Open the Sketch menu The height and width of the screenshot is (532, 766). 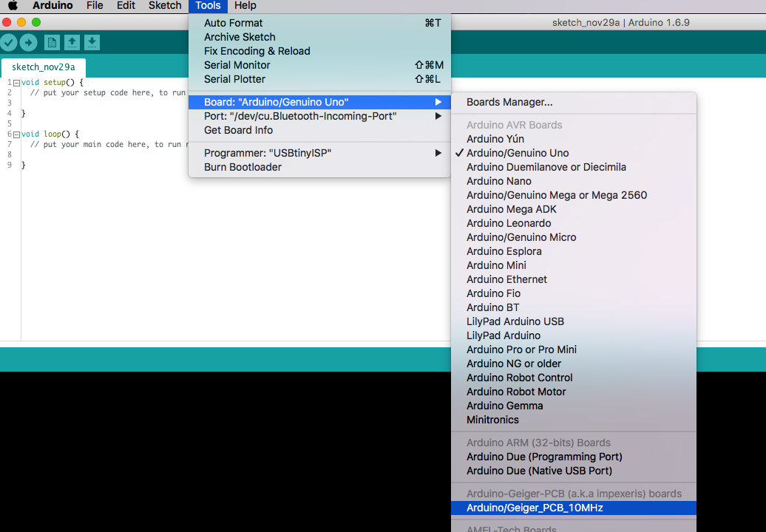(165, 5)
